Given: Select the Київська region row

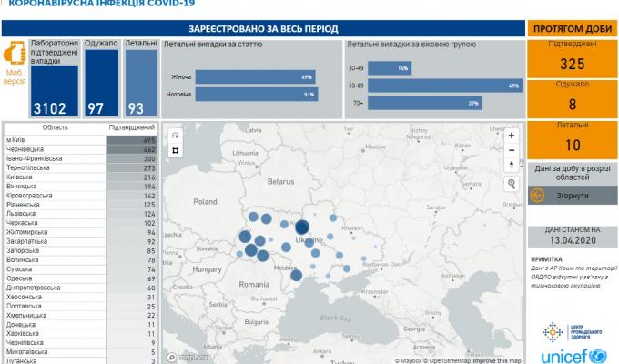Looking at the screenshot, I should coord(80,177).
